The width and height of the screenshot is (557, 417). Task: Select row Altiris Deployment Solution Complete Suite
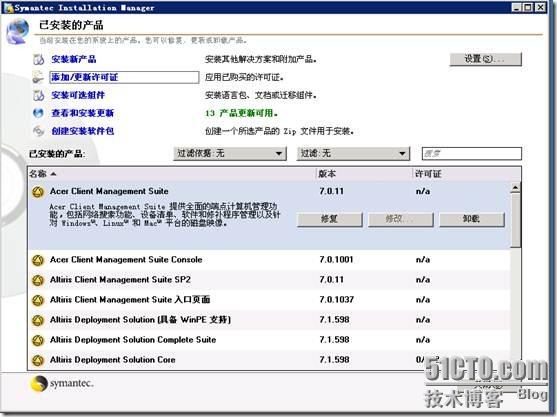pyautogui.click(x=269, y=340)
